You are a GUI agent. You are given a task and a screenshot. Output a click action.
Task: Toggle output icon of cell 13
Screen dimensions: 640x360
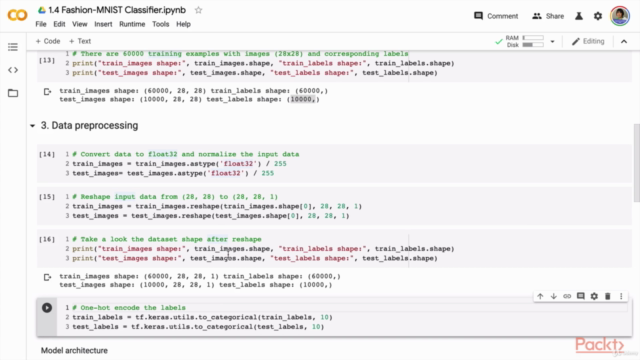pos(47,92)
